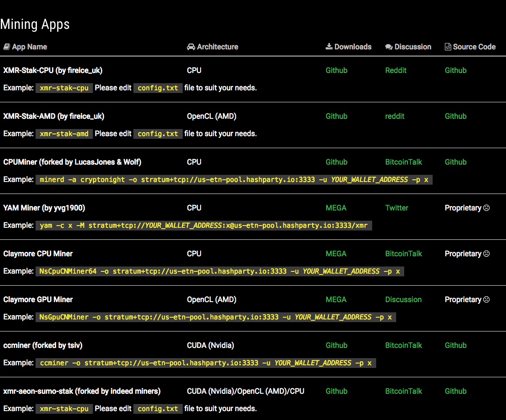The image size is (506, 420).
Task: Download Claymore CPU Miner via MEGA
Action: 336,254
